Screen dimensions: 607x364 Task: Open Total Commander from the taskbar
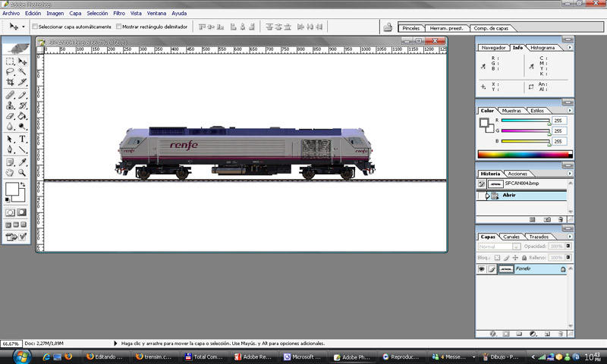coord(206,356)
